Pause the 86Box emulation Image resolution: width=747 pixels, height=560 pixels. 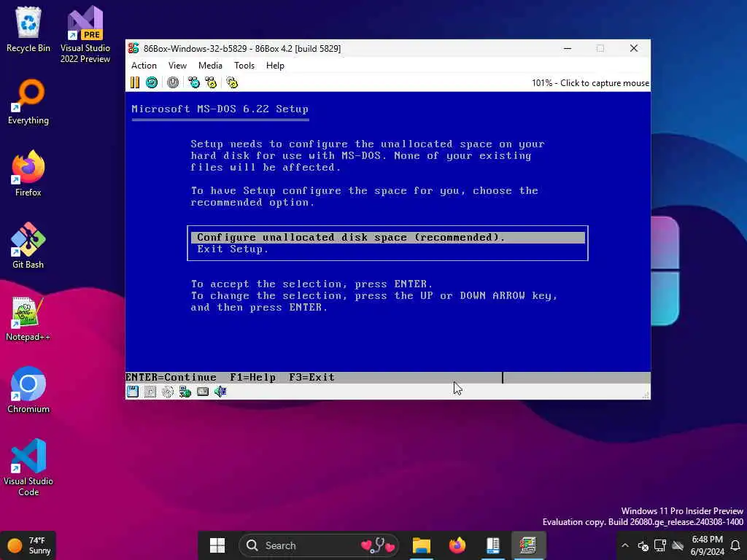click(x=135, y=83)
